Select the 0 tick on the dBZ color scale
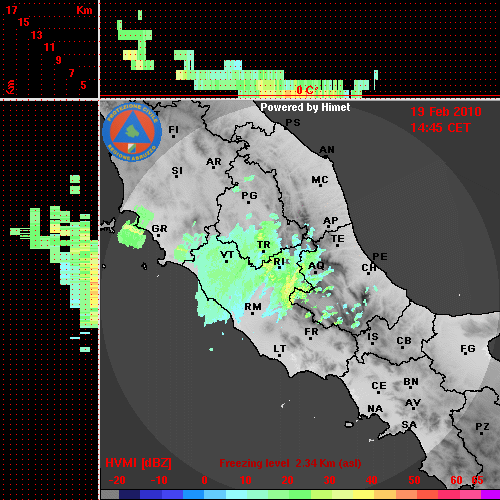Viewport: 500px width, 500px height. click(x=205, y=480)
